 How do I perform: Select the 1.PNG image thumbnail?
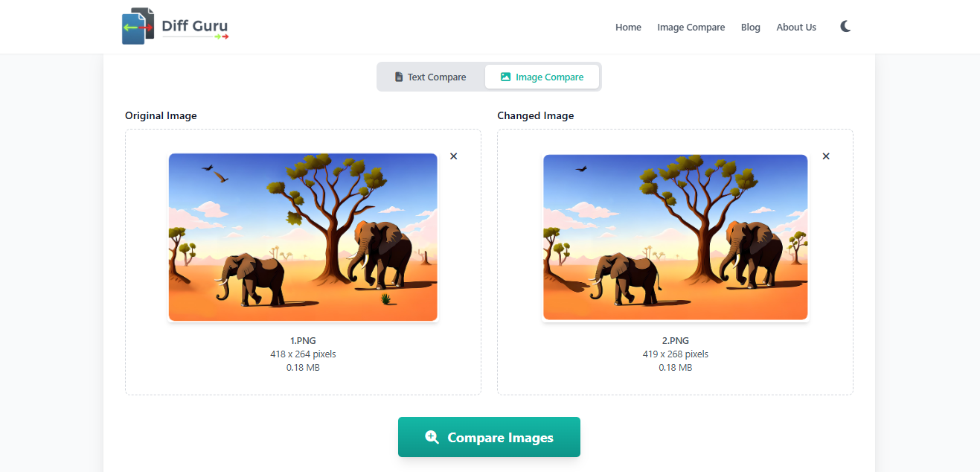point(302,237)
